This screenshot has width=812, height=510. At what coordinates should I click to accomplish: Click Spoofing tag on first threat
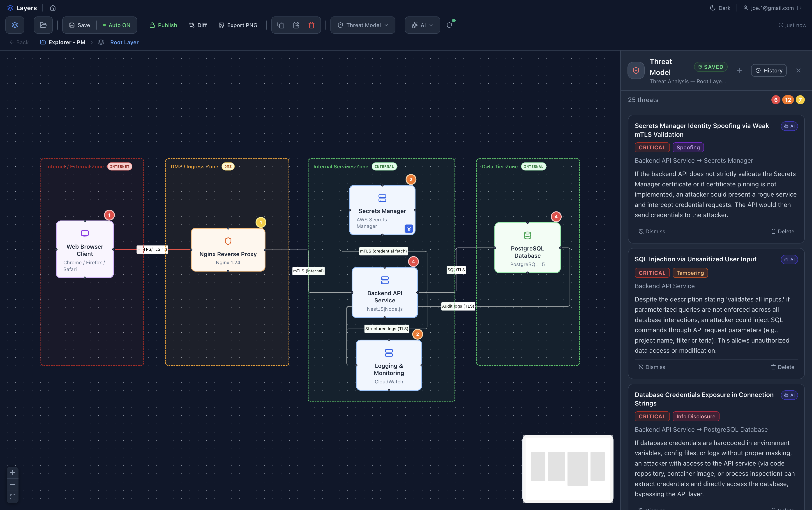pyautogui.click(x=688, y=147)
